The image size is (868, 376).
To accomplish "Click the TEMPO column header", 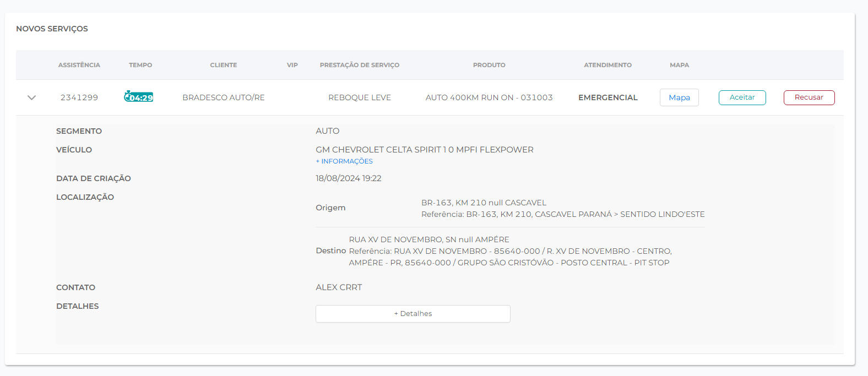I will point(140,65).
